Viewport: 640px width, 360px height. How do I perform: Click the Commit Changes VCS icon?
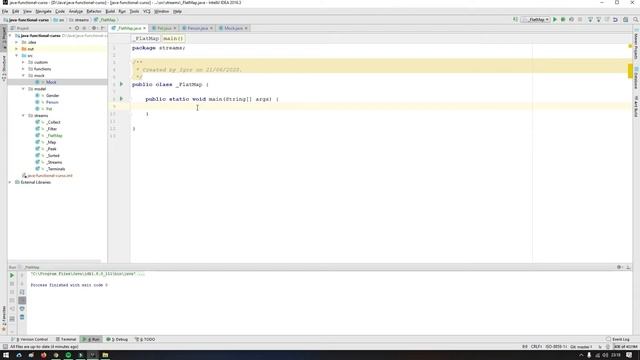[x=599, y=20]
